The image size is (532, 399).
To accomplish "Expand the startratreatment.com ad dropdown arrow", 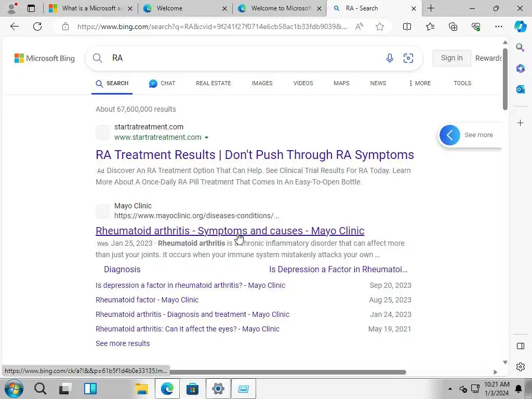I will pos(207,138).
